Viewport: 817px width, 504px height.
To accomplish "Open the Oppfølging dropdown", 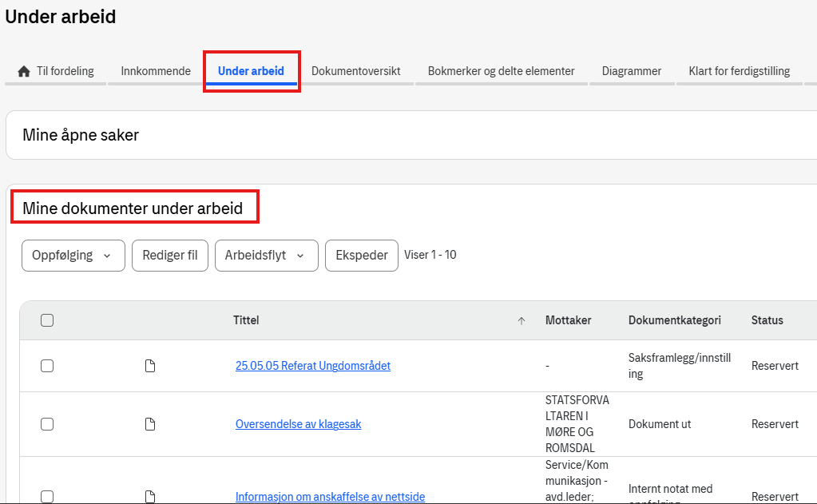I will coord(73,256).
